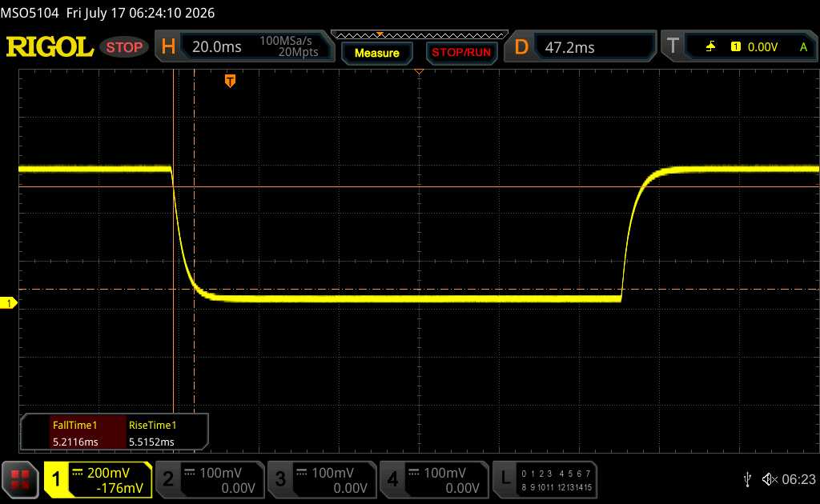Click the trigger Auto mode letter A
The height and width of the screenshot is (504, 820).
click(x=803, y=47)
